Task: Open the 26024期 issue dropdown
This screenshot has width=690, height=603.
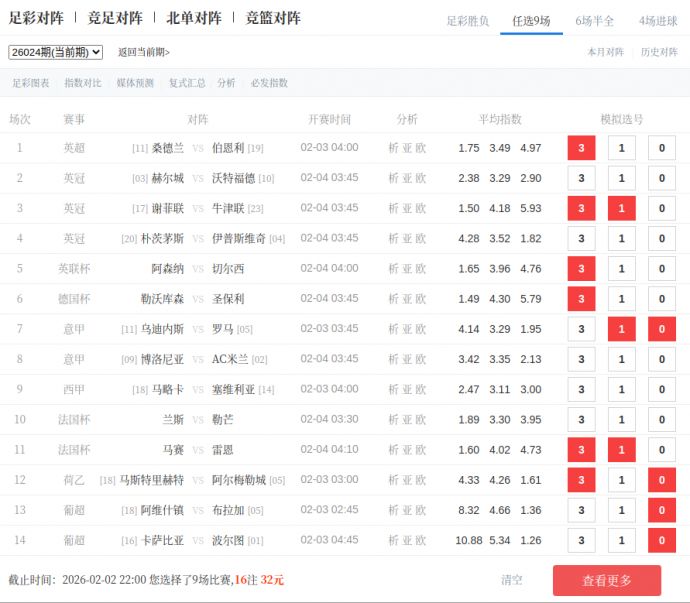Action: point(55,52)
